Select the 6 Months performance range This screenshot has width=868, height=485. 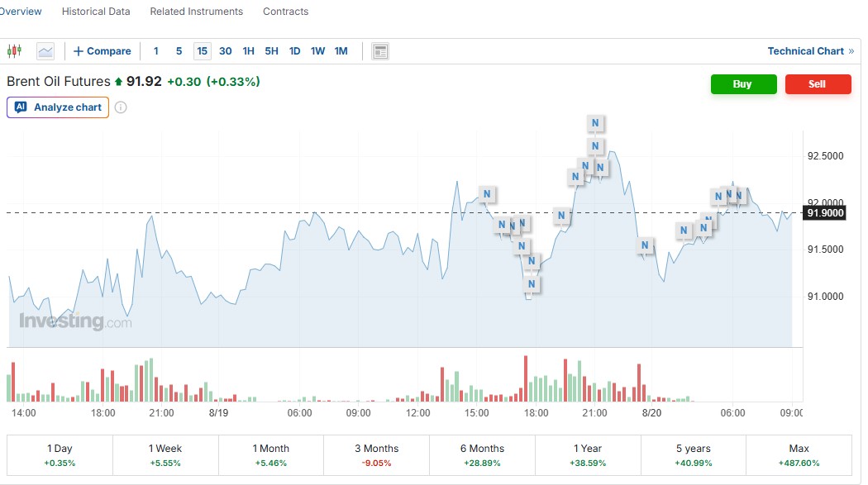click(x=482, y=455)
